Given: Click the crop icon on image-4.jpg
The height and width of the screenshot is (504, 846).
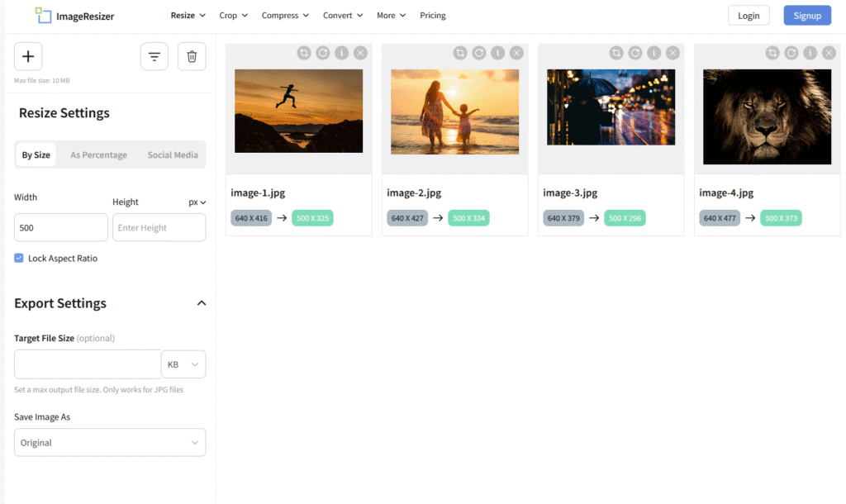Looking at the screenshot, I should (772, 52).
